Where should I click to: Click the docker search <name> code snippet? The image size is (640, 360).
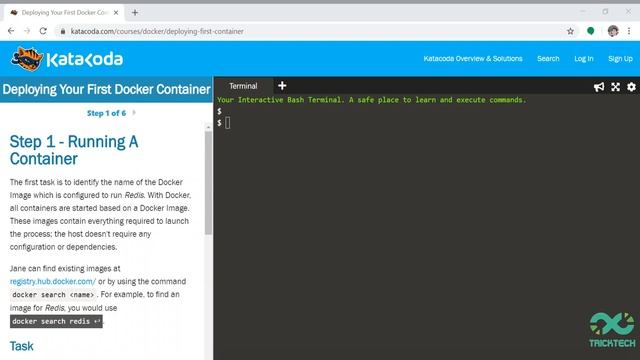(53, 294)
